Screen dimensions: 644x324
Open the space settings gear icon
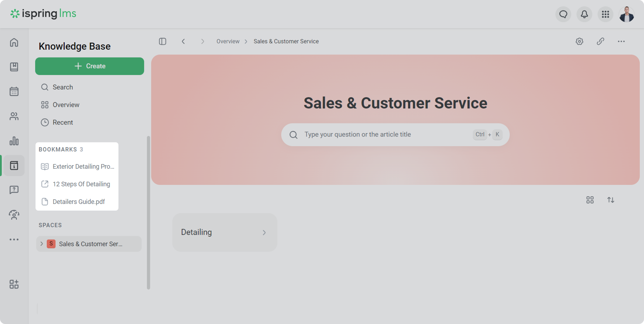[x=579, y=41]
